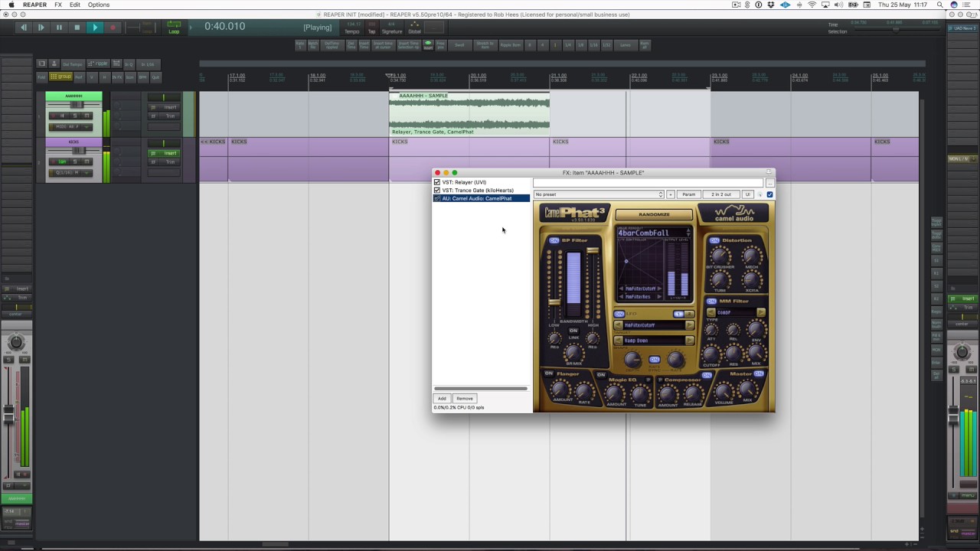Click the Global automation override icon
The image size is (980, 551).
coord(414,28)
